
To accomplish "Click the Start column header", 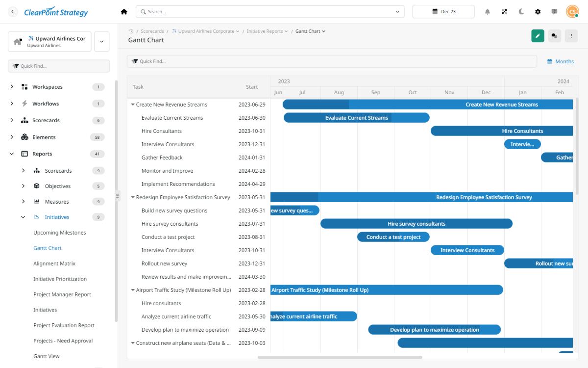I will 252,87.
